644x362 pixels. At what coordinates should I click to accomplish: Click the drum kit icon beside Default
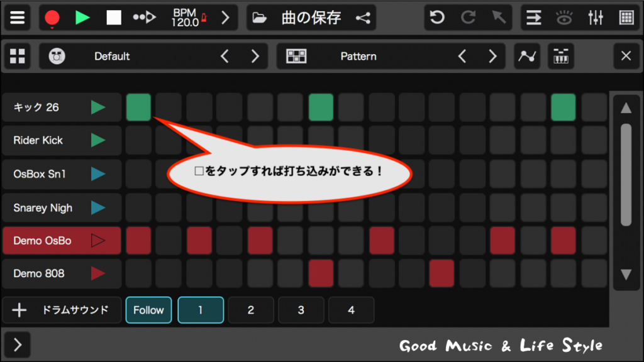(x=57, y=56)
